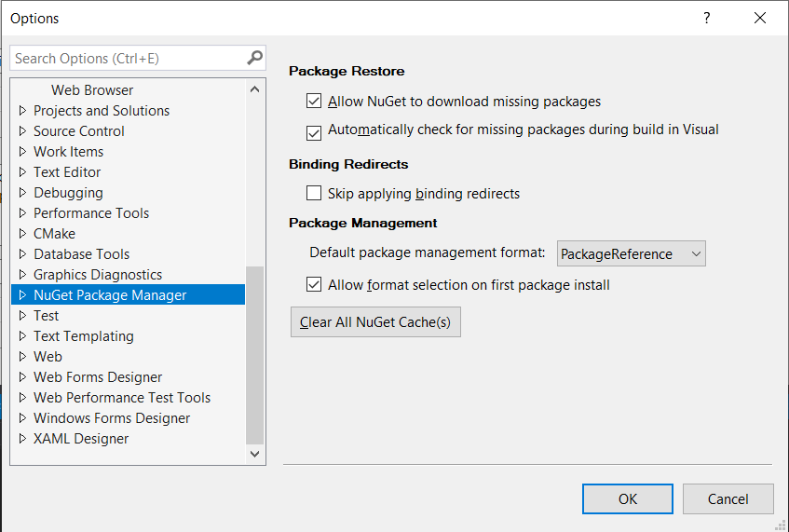Click the tree scrollbar thumb
789x532 pixels.
tap(254, 355)
